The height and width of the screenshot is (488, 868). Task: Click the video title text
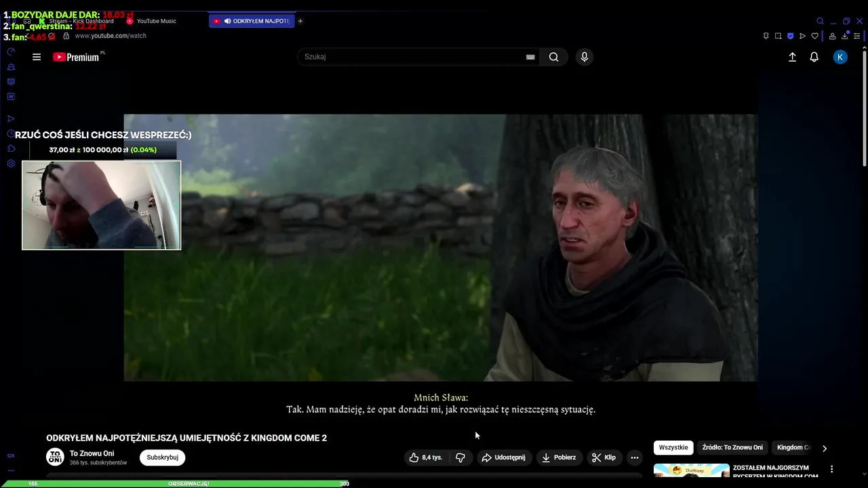(186, 438)
